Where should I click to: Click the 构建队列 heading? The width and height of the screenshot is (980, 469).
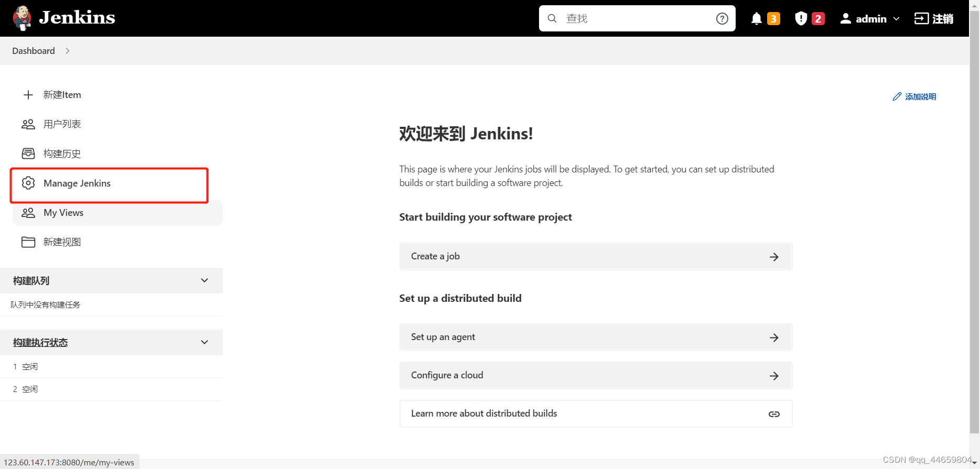click(31, 281)
